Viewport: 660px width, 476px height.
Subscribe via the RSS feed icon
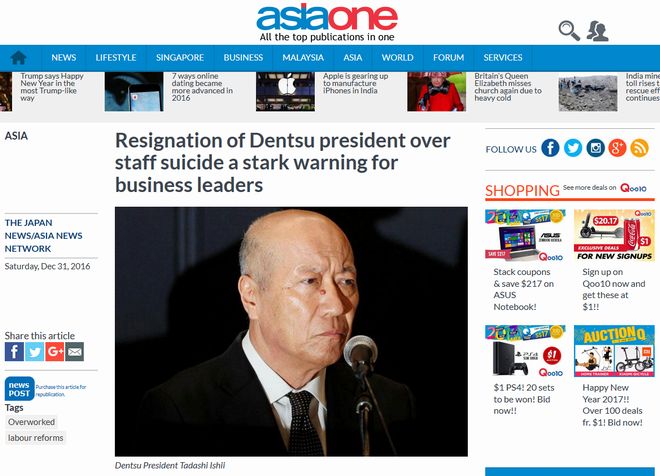point(639,148)
